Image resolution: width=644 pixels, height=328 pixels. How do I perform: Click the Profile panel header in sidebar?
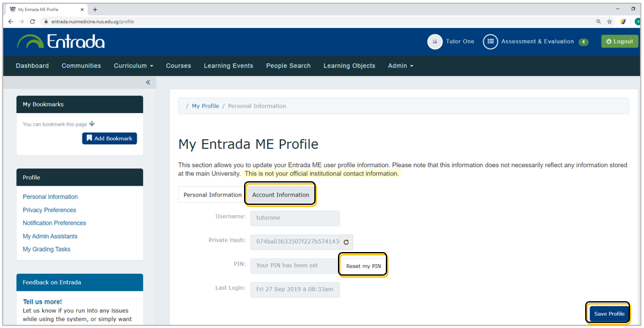80,177
